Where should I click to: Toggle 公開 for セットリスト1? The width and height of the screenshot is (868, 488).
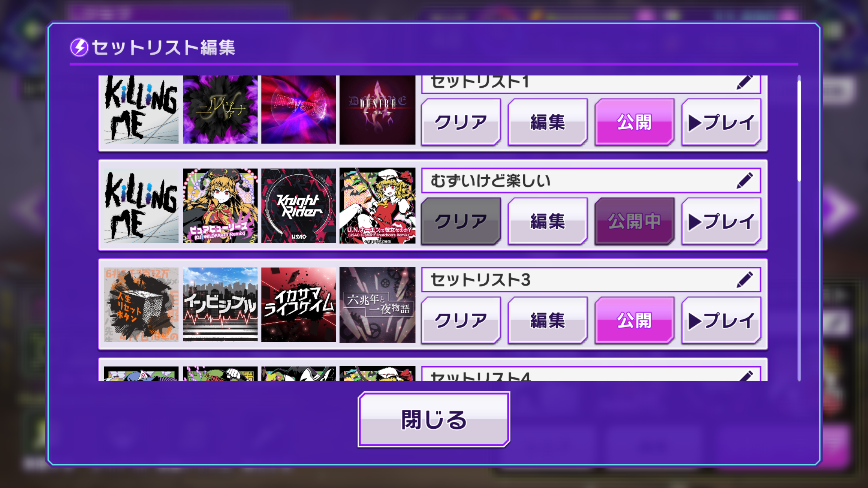(x=634, y=122)
